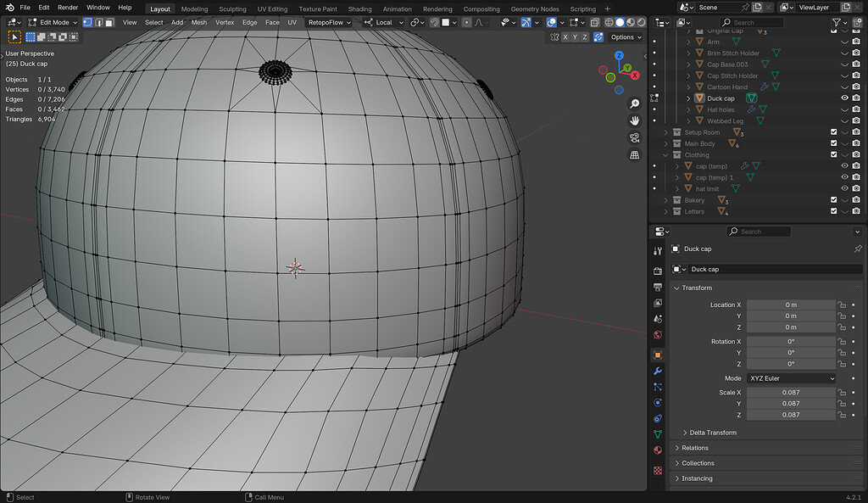Open the Modifier Properties tab (wrench icon)
Screen dimensions: 868x503
(658, 371)
